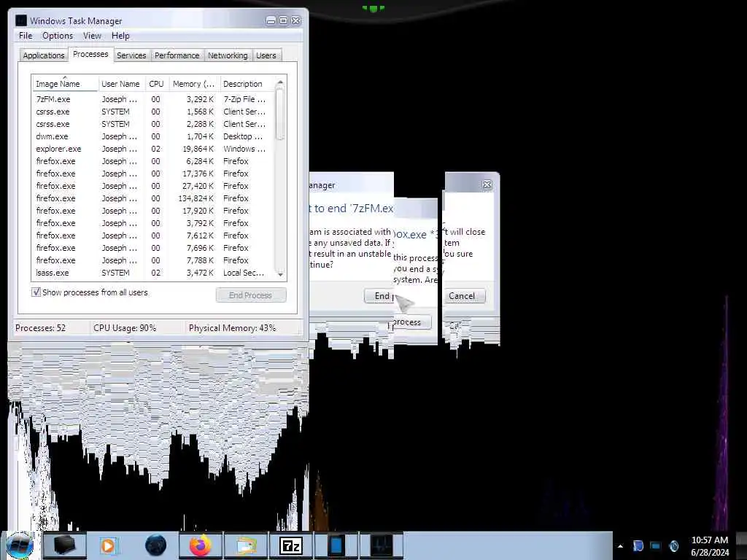
Task: Click the black box icon in taskbar
Action: tap(65, 545)
